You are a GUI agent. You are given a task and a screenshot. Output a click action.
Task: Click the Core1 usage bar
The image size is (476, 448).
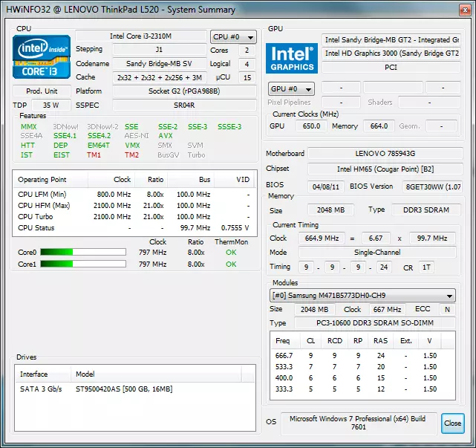[x=83, y=264]
